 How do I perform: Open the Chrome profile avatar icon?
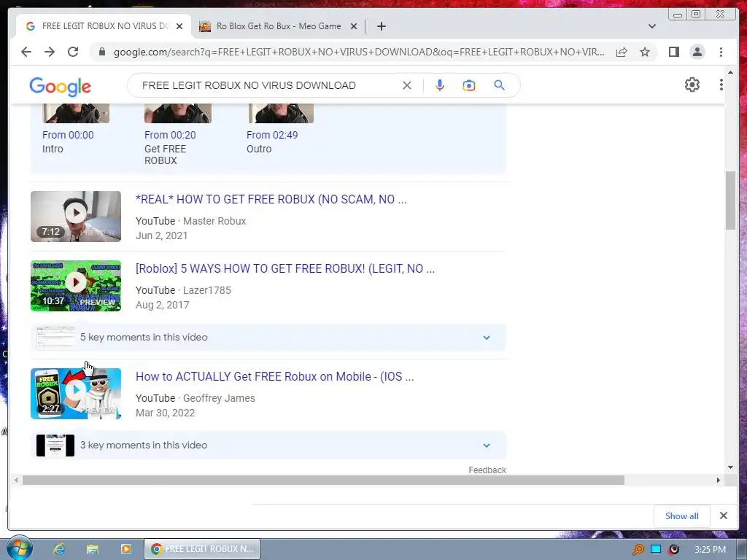[697, 52]
